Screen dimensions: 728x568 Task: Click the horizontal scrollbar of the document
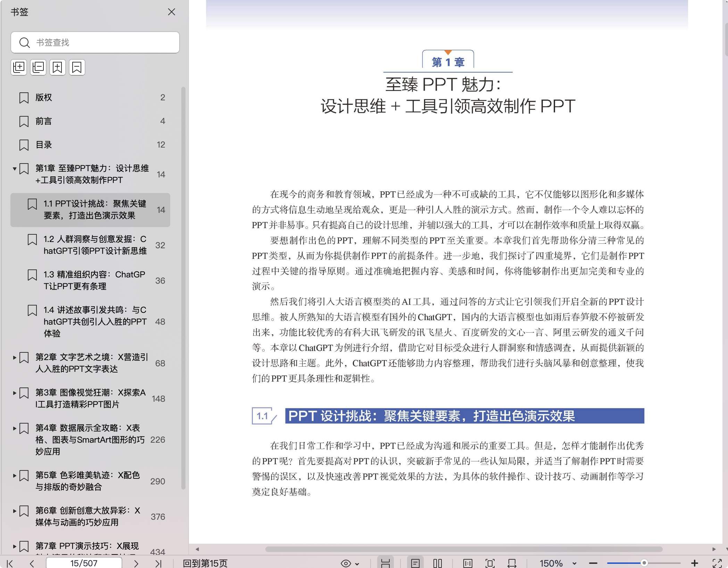tap(464, 549)
